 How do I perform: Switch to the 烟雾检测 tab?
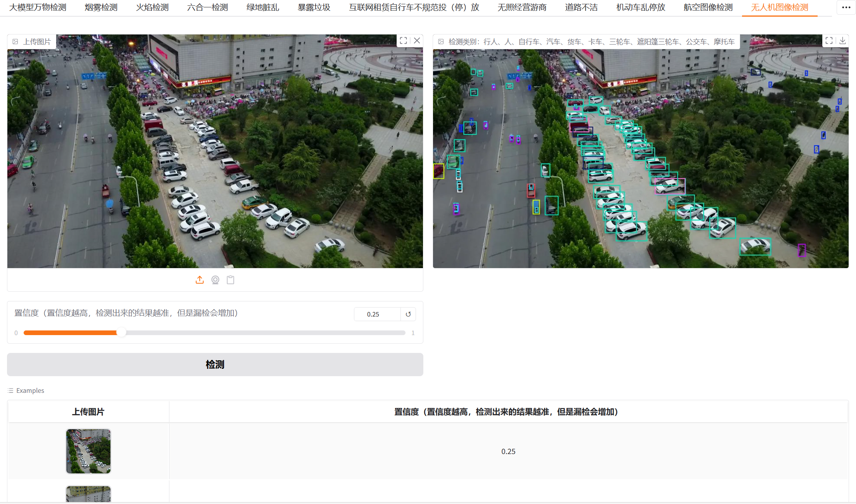pos(101,7)
